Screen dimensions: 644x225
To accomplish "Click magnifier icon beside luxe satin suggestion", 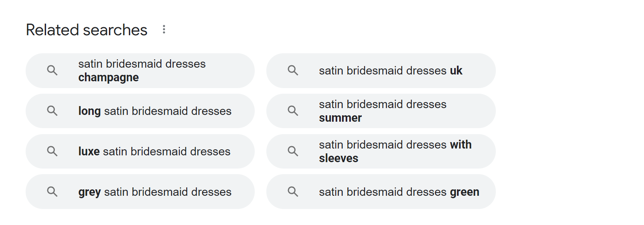I will 52,151.
